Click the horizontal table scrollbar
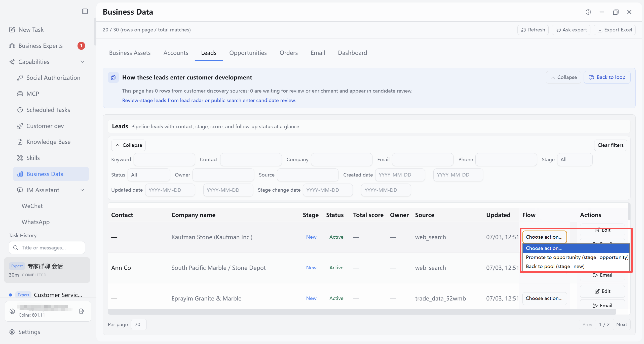The width and height of the screenshot is (644, 344). (362, 312)
